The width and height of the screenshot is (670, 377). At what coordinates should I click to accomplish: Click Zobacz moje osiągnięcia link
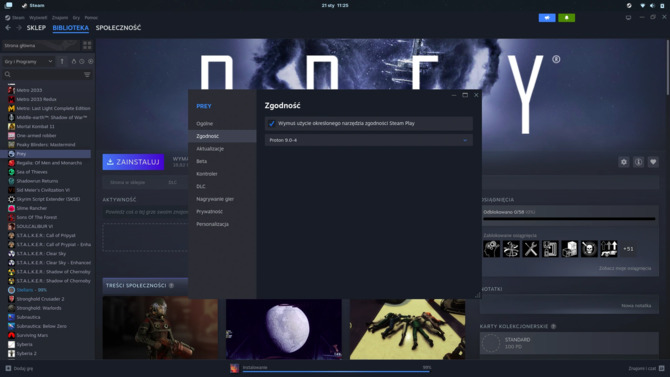point(625,268)
